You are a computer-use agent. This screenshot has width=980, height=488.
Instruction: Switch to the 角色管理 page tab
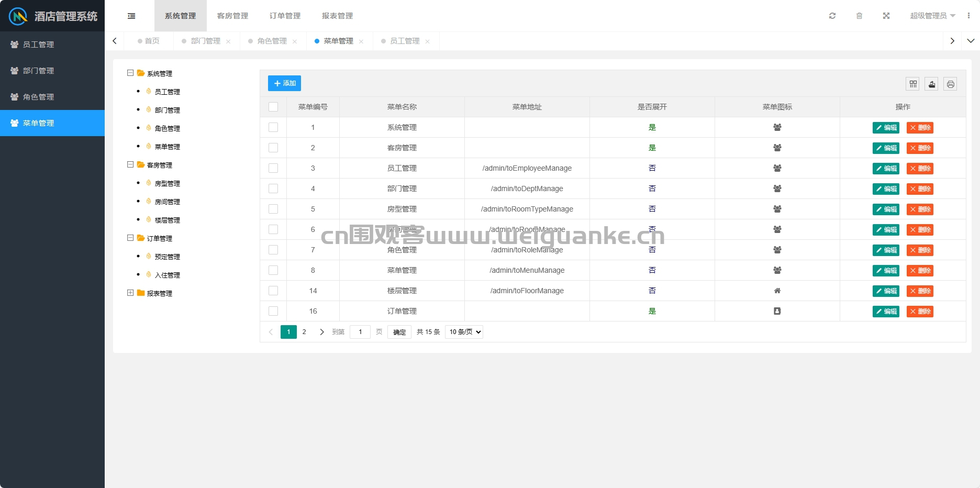[x=272, y=41]
